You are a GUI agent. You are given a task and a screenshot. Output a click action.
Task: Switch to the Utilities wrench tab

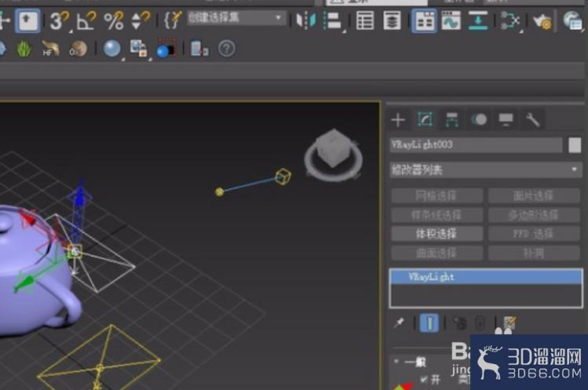(532, 120)
